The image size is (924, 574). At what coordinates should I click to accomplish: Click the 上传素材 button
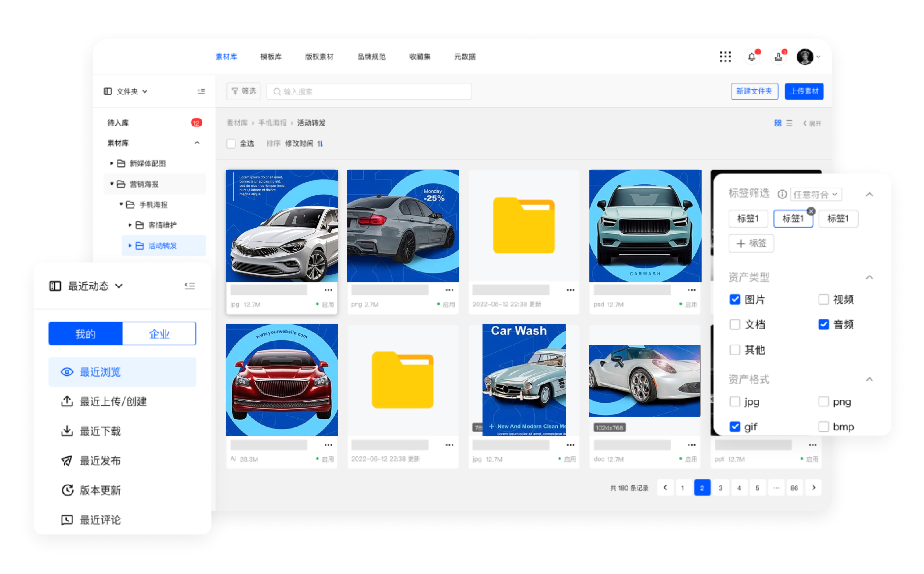[804, 91]
